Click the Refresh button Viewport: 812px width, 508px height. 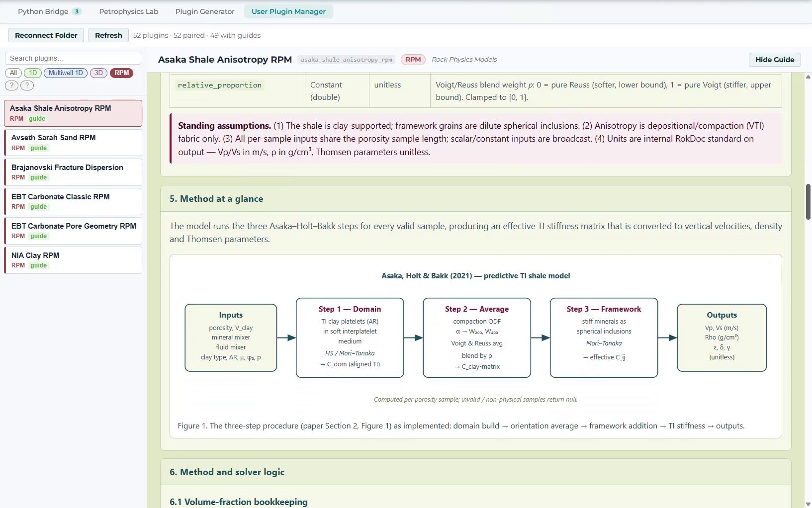(x=108, y=35)
